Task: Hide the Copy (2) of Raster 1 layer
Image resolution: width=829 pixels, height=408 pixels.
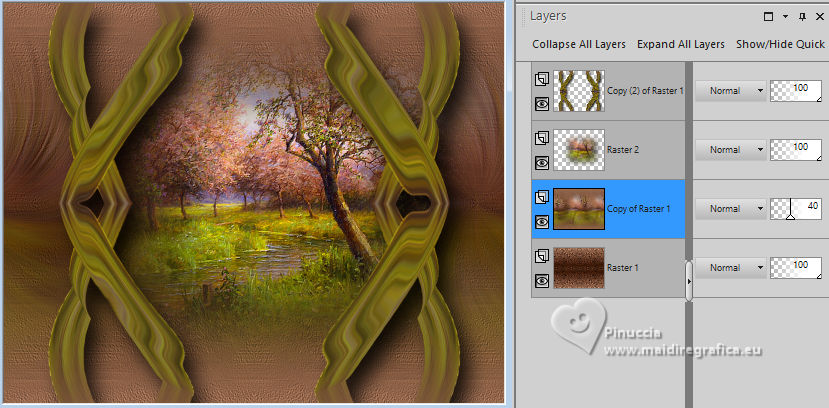Action: (x=541, y=104)
